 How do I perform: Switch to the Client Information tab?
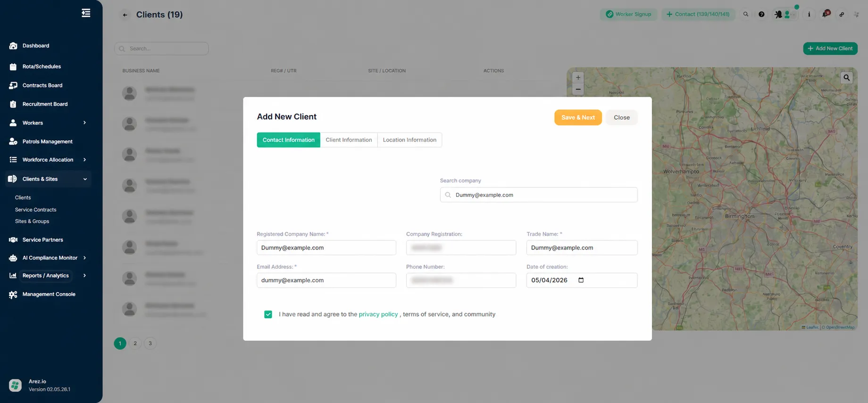[x=349, y=140]
